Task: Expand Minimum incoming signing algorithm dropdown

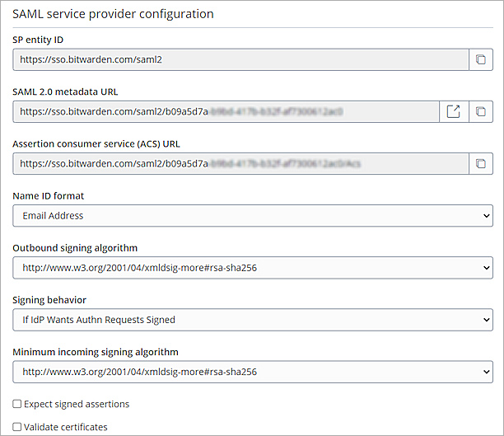Action: pos(253,372)
